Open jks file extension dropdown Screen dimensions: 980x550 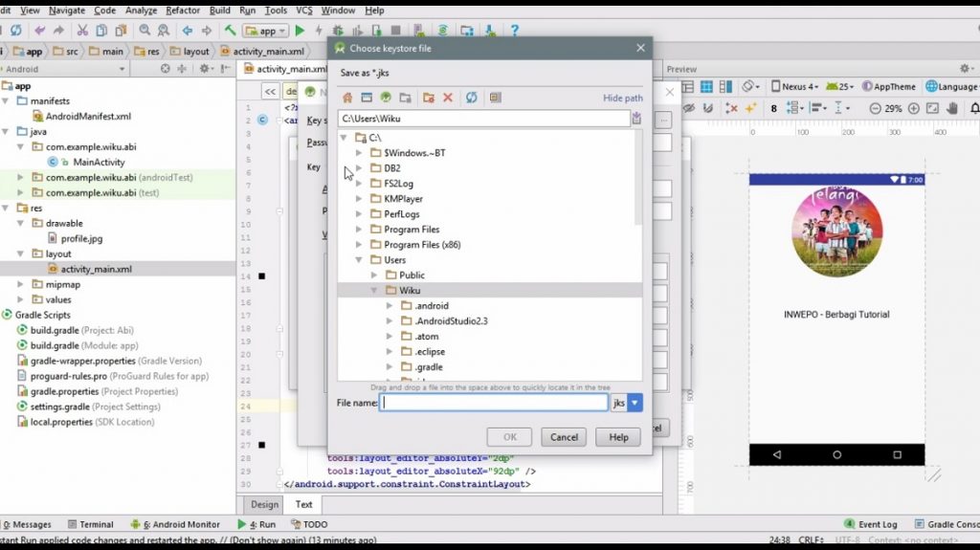pyautogui.click(x=635, y=403)
